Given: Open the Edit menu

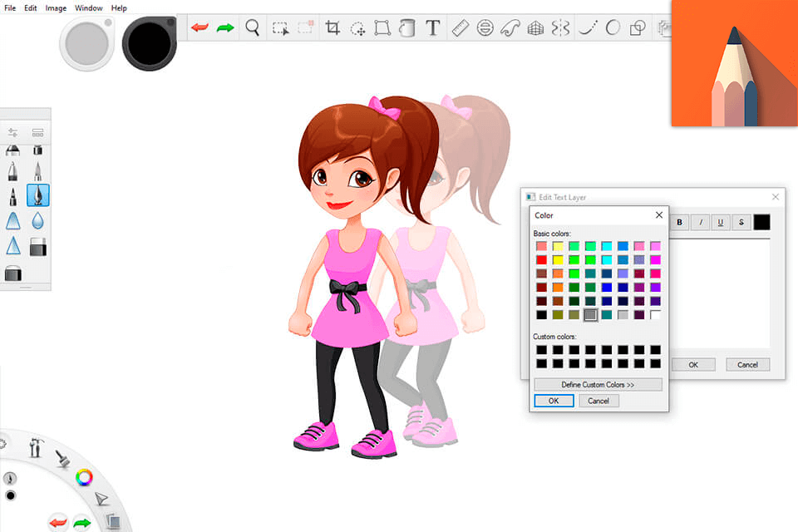Looking at the screenshot, I should coord(31,8).
